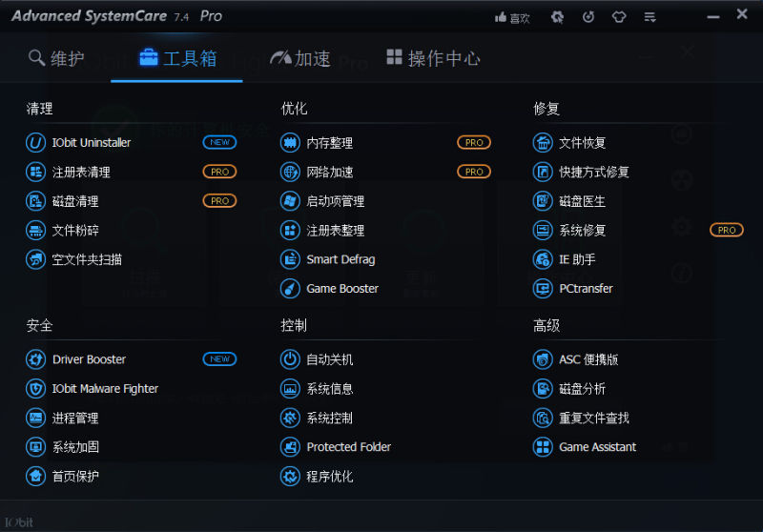Open IObit Malware Fighter shield icon

click(x=35, y=389)
